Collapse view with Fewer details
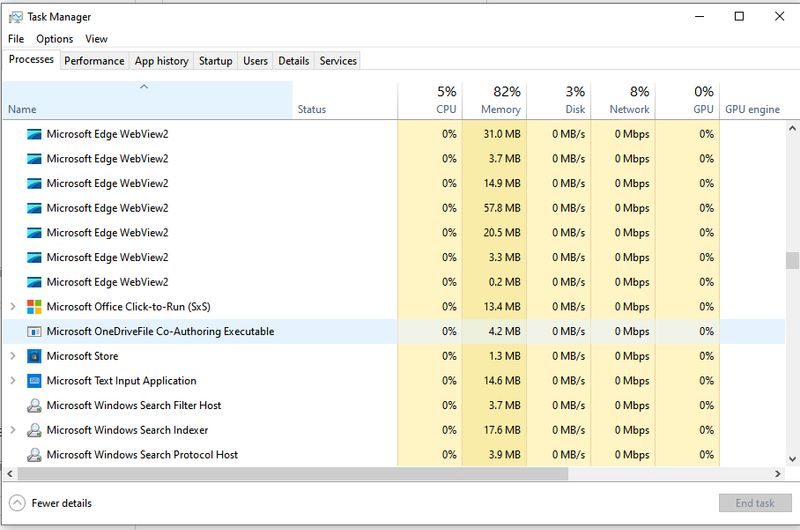Viewport: 800px width, 530px height. [x=50, y=504]
